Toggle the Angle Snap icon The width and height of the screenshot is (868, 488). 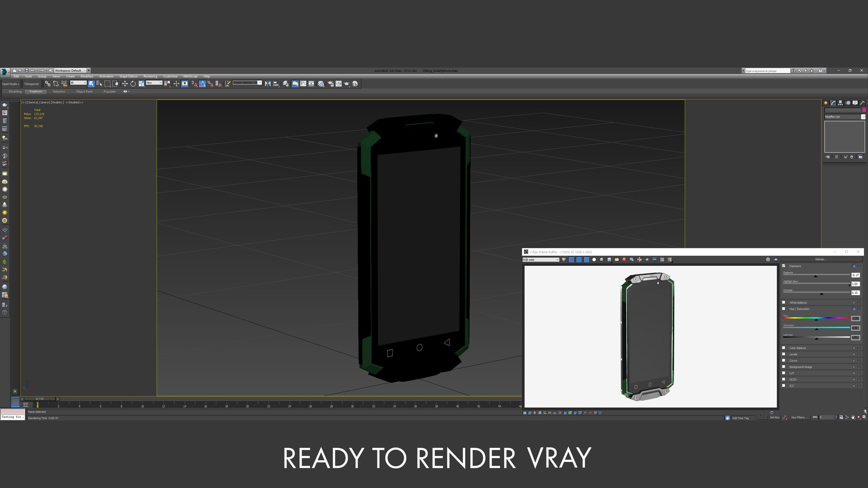tap(202, 84)
